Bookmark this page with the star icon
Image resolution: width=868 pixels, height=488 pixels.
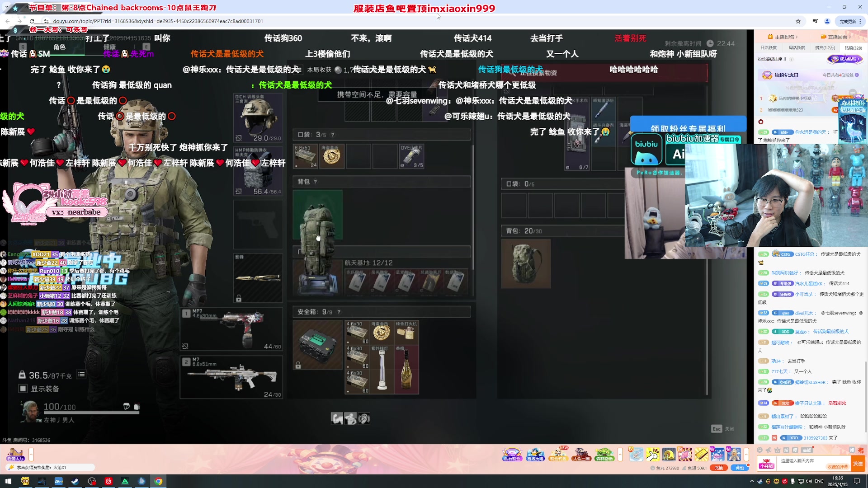coord(798,21)
